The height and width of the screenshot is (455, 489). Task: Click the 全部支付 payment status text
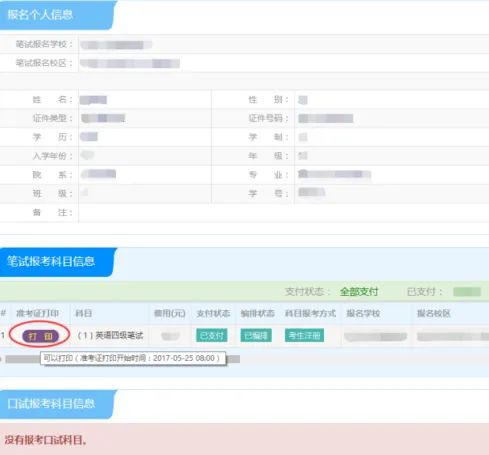(359, 292)
